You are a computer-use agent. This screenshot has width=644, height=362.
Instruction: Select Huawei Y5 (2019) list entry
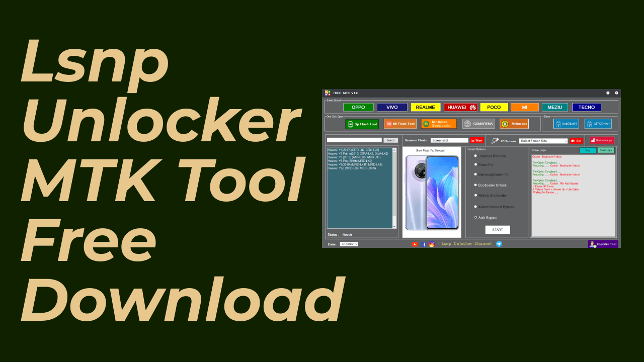point(354,157)
